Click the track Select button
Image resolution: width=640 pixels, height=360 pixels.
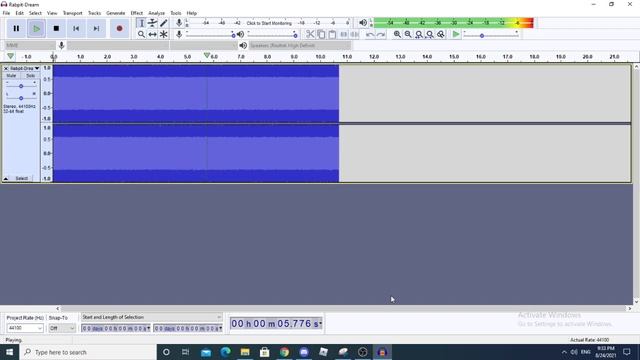point(22,178)
